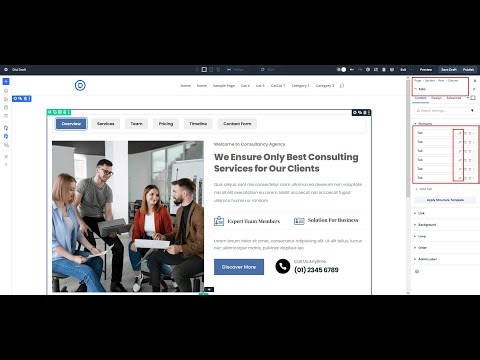Viewport: 480px width, 360px height.
Task: Delete section via trash icon on blue toolbar
Action: (x=25, y=99)
